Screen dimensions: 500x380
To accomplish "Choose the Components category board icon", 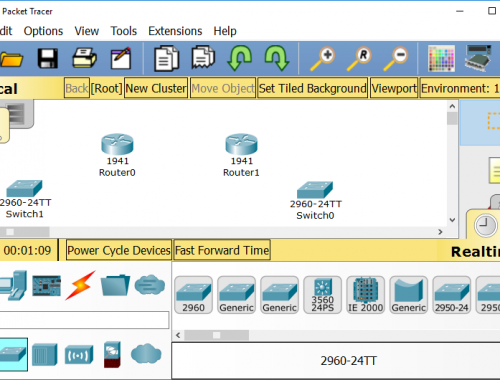I will click(x=46, y=286).
